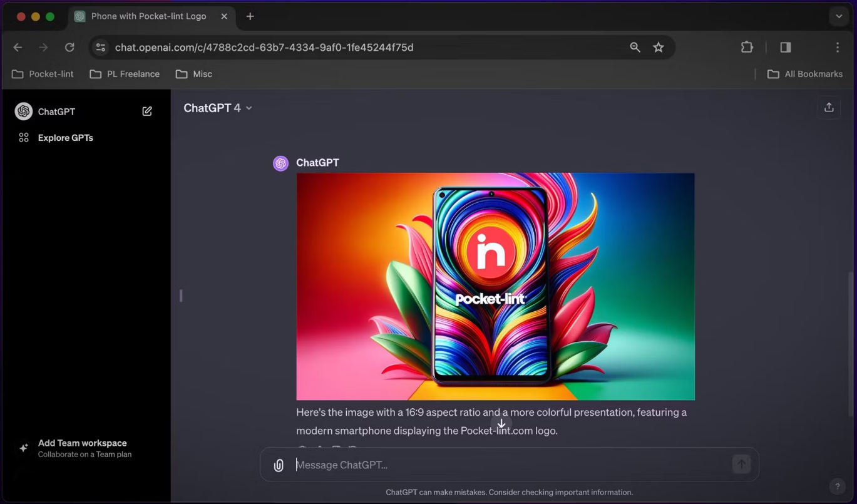Open the zoom magnifier in the address bar
Viewport: 857px width, 504px height.
pos(635,48)
